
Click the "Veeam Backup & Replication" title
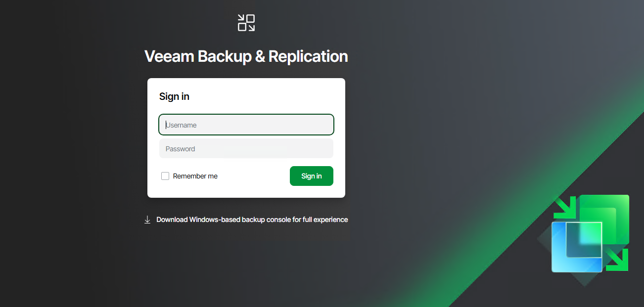click(x=246, y=56)
